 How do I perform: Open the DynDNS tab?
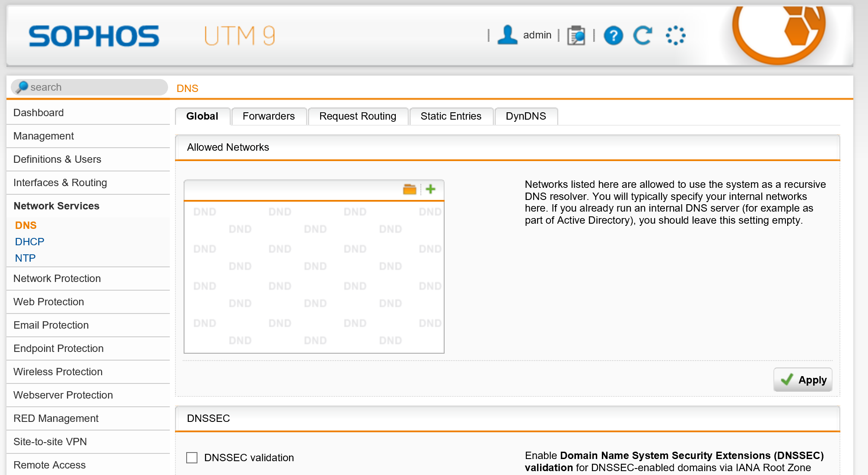pos(526,116)
